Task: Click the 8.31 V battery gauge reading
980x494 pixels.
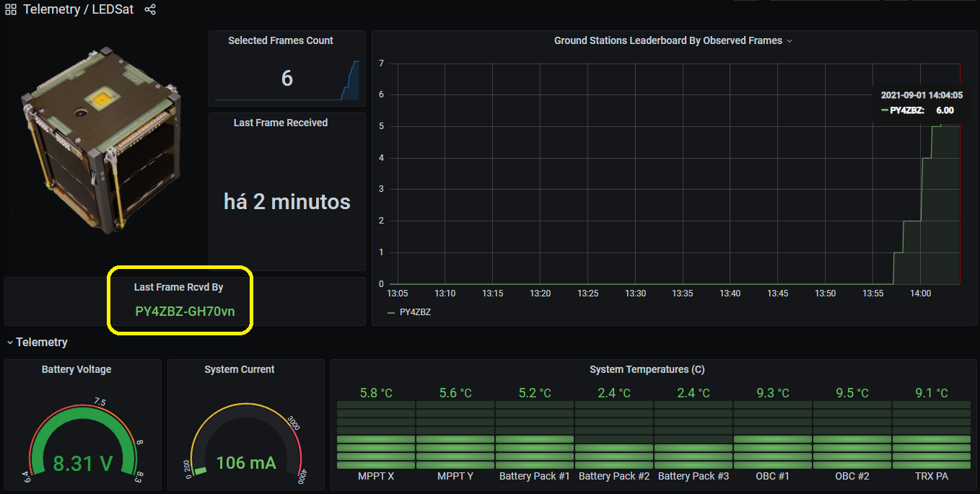Action: point(83,462)
